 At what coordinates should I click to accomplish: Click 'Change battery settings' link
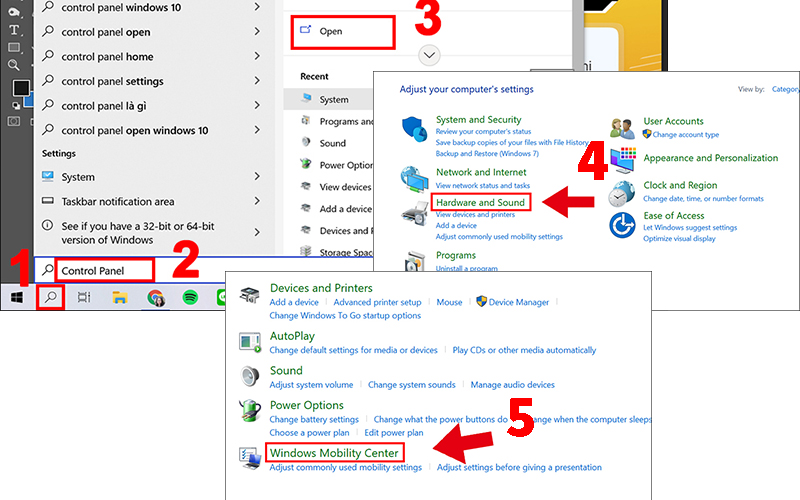click(314, 419)
